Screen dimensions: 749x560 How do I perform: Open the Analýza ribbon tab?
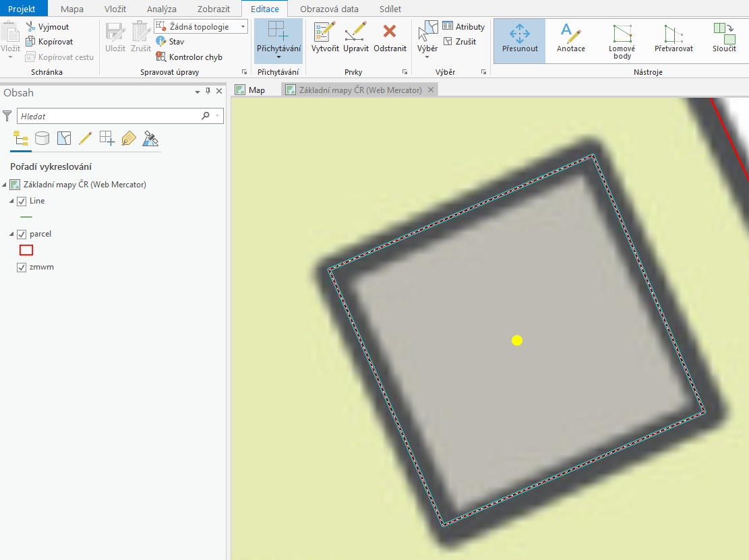pos(161,9)
